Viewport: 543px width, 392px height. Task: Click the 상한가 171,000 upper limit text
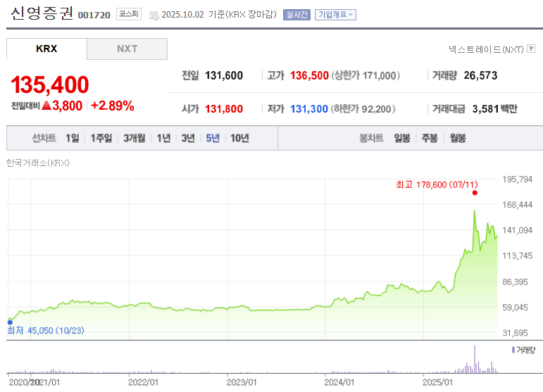tap(366, 75)
